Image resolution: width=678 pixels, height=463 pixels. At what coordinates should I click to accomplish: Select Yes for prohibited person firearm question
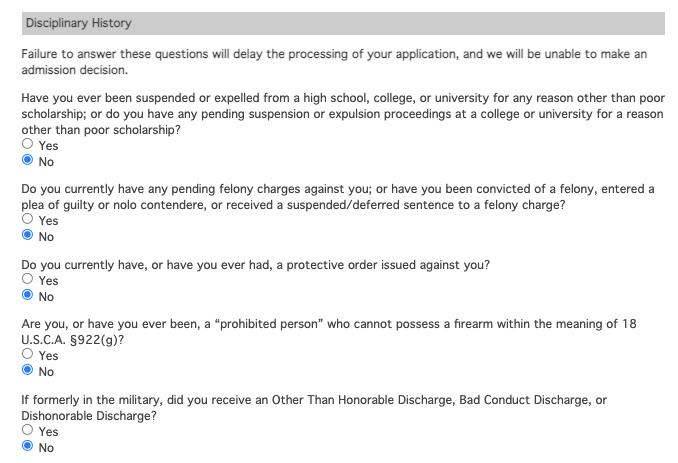pos(27,355)
